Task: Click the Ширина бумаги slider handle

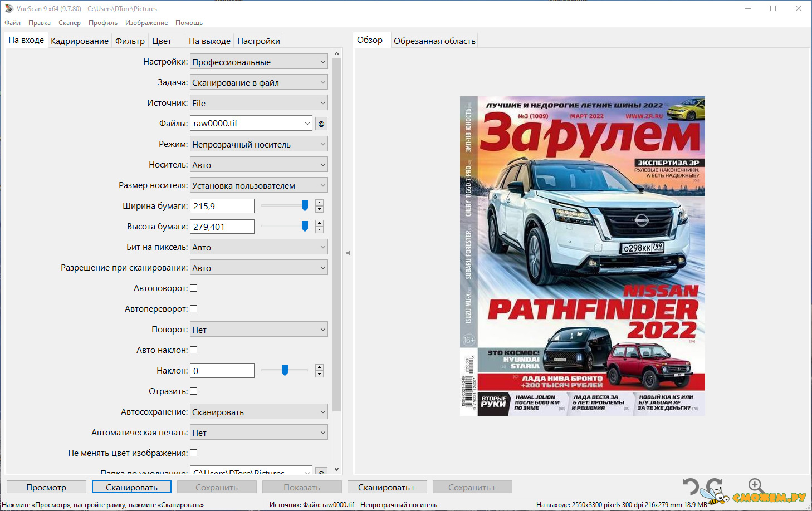Action: pyautogui.click(x=305, y=206)
